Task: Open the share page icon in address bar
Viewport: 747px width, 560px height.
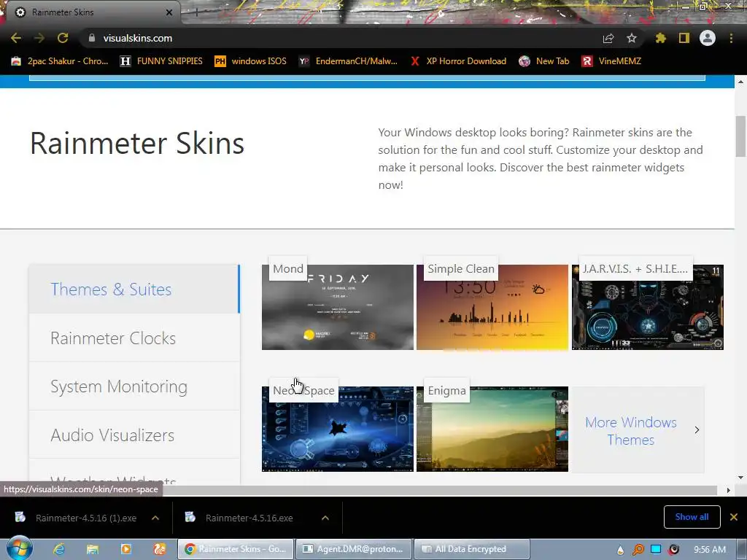Action: click(x=608, y=38)
